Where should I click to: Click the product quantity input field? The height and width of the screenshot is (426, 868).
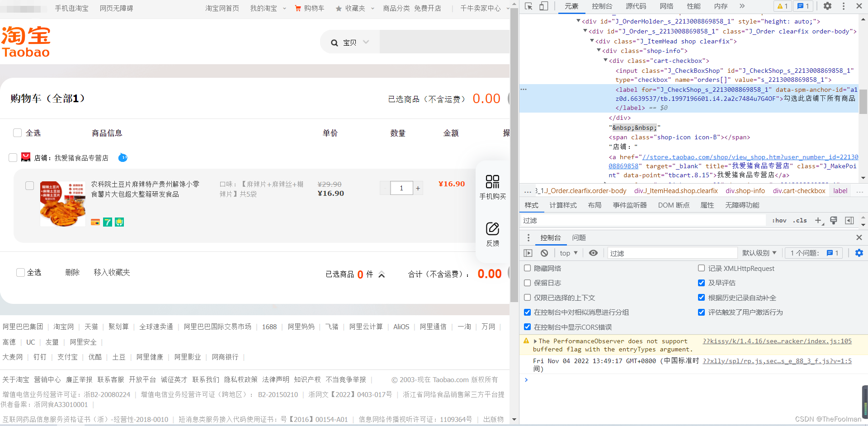[x=401, y=188]
